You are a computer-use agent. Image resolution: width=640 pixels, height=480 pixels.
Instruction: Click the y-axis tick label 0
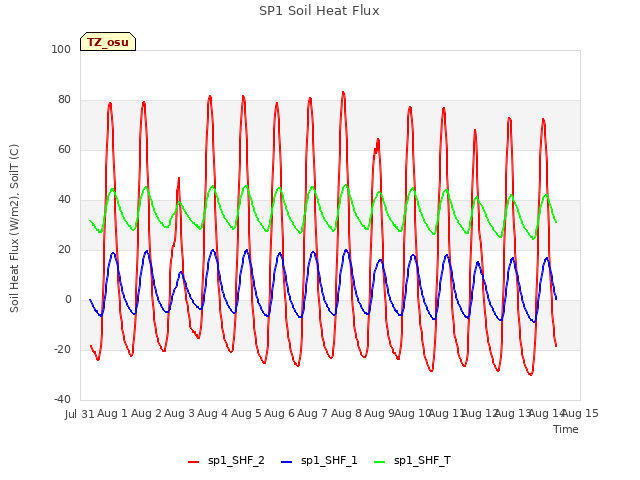68,300
